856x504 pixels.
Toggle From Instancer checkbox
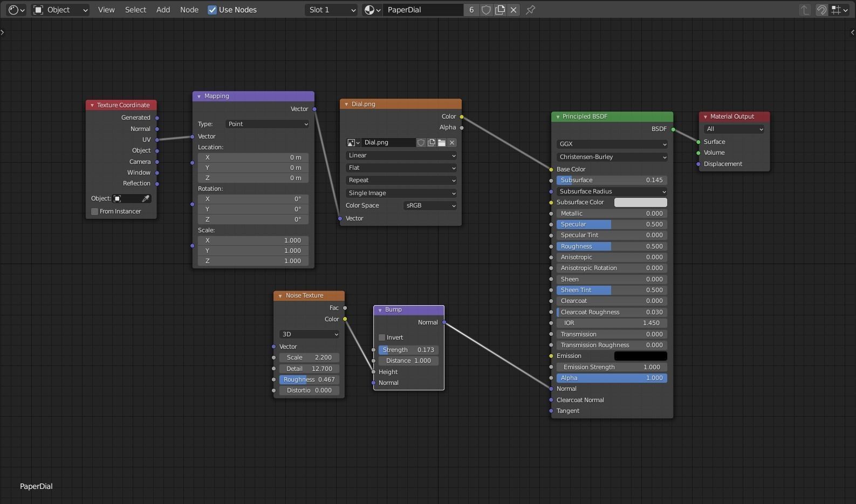coord(95,211)
